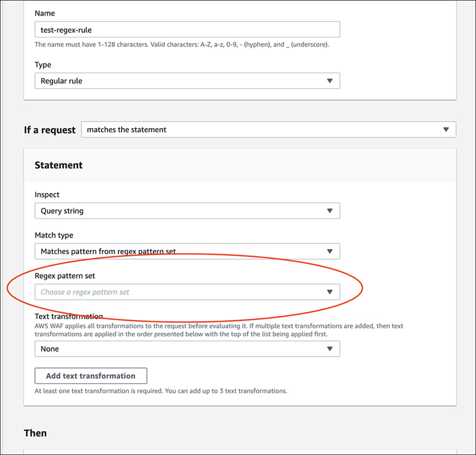Click the arrow beside "matches the statement"
This screenshot has width=476, height=455.
tap(446, 130)
